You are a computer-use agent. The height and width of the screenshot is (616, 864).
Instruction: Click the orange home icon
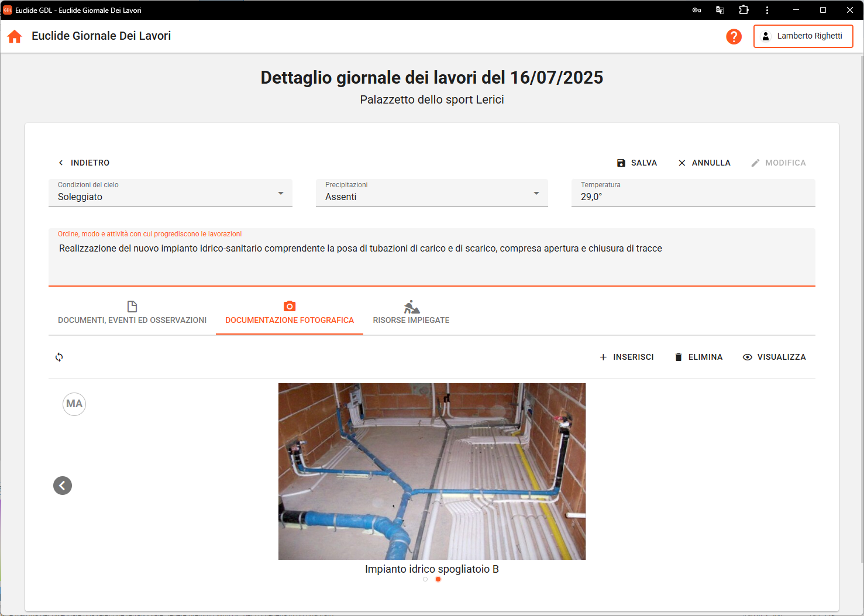[x=15, y=36]
